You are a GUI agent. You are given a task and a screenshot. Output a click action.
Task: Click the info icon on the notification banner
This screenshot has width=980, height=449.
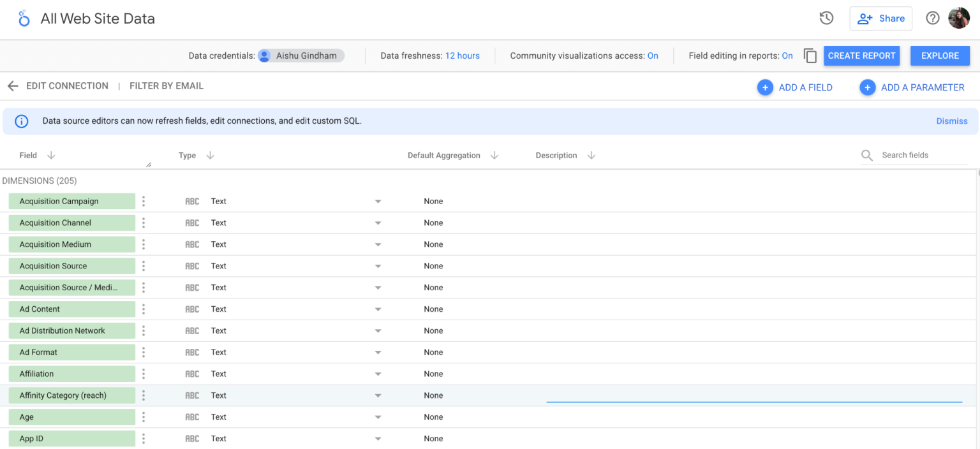pyautogui.click(x=21, y=121)
